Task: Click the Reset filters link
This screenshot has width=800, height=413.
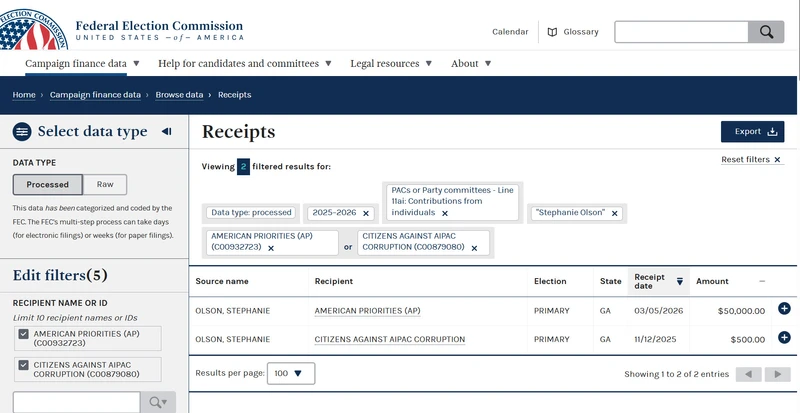Action: [751, 160]
